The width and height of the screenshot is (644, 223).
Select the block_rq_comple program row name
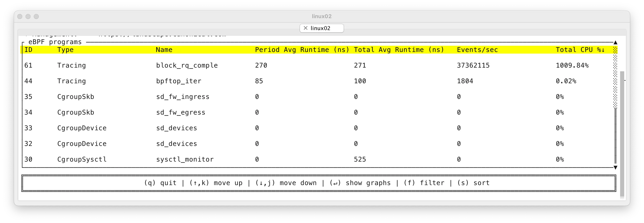pos(187,66)
